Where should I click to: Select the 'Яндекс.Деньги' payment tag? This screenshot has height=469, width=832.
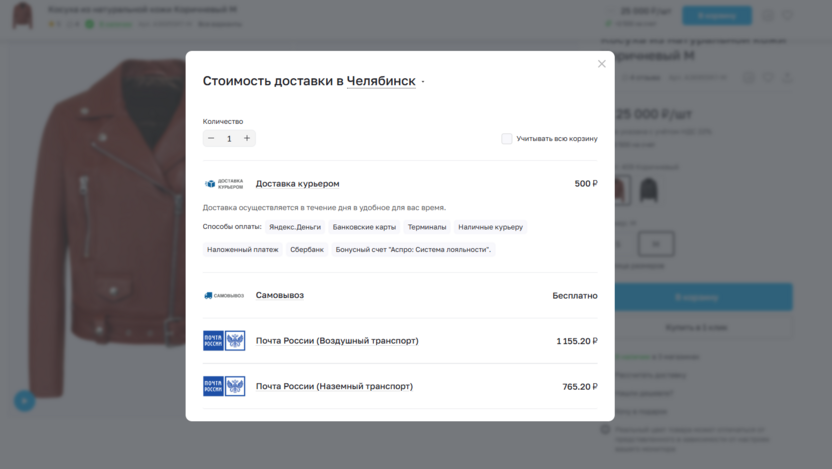point(295,227)
